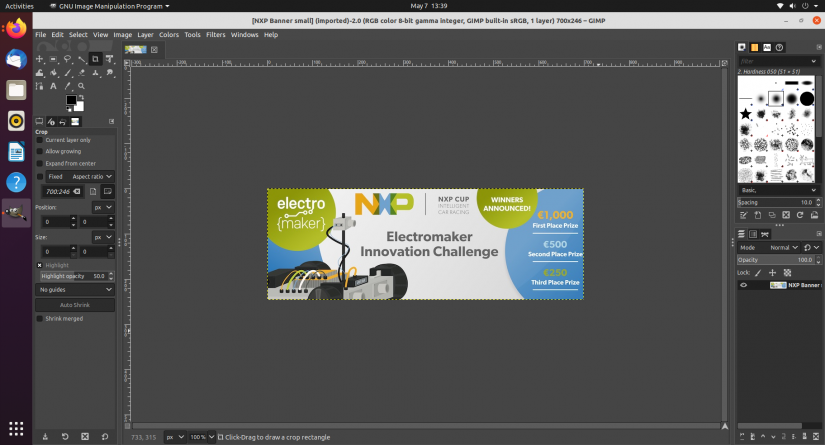The height and width of the screenshot is (445, 825).
Task: Select the Text tool
Action: click(53, 86)
